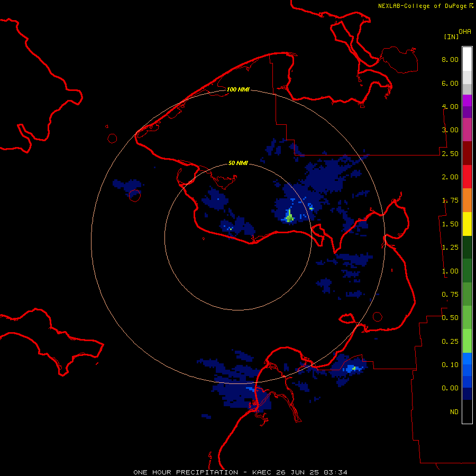Click the white swatch at the legend top
The width and height of the screenshot is (476, 476).
click(467, 59)
